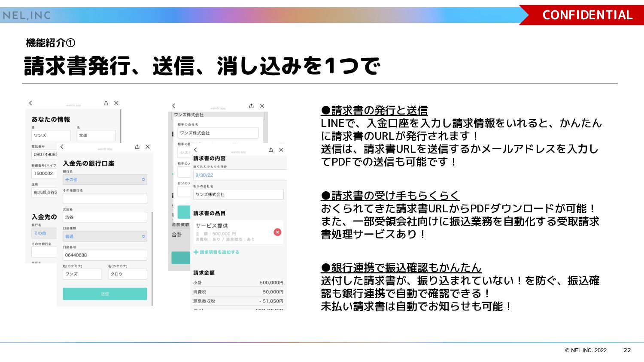Open 口座種類 dropdown showing 普通
Image resolution: width=644 pixels, height=362 pixels.
[105, 236]
